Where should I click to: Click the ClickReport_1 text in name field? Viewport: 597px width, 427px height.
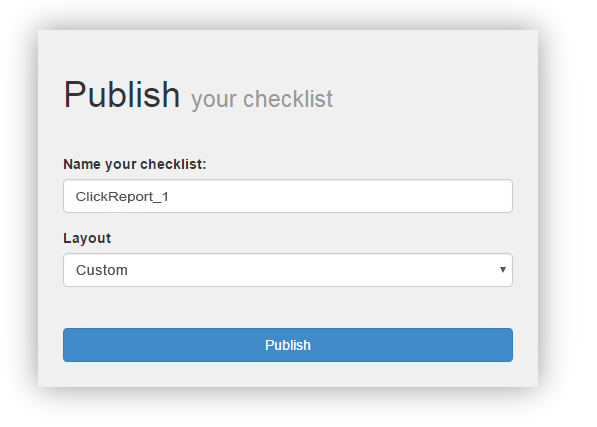pos(122,197)
